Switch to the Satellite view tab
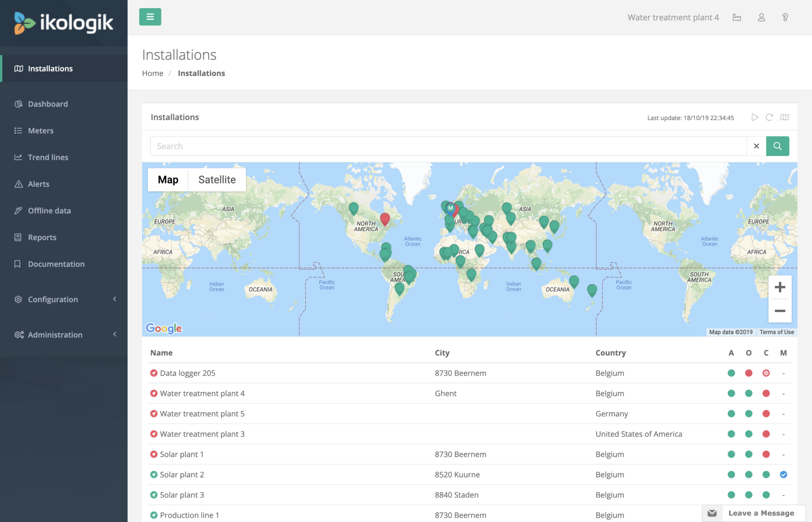 217,180
